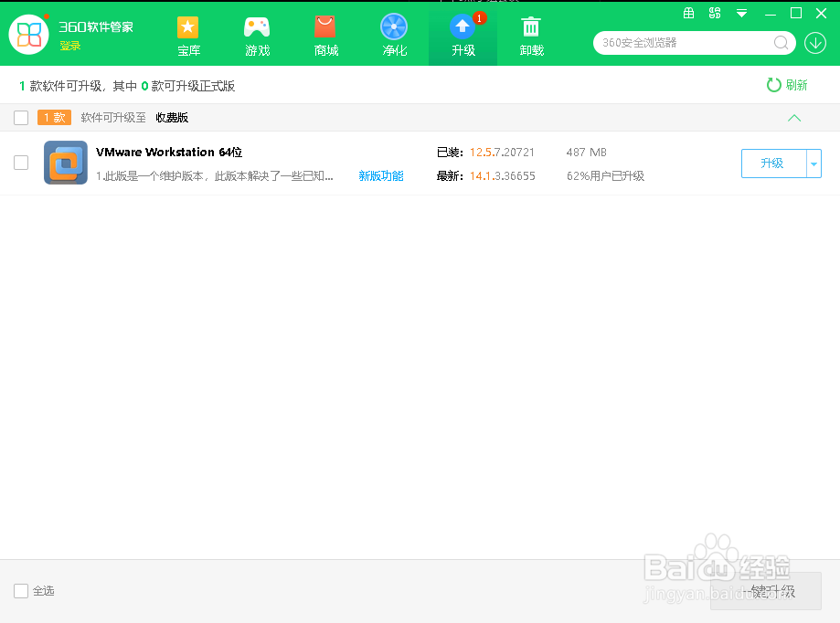Check the VMware Workstation row checkbox
Viewport: 840px width, 623px height.
click(21, 163)
